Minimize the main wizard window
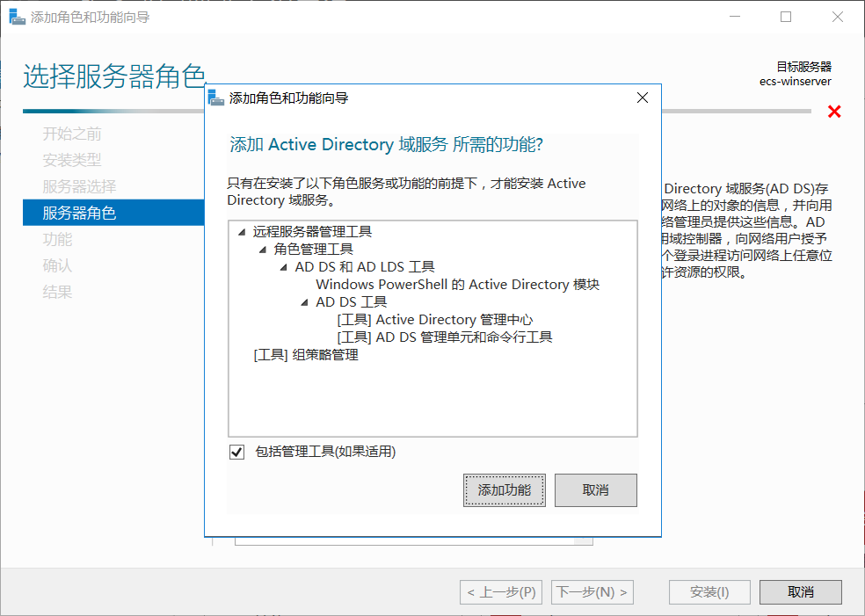 tap(735, 17)
